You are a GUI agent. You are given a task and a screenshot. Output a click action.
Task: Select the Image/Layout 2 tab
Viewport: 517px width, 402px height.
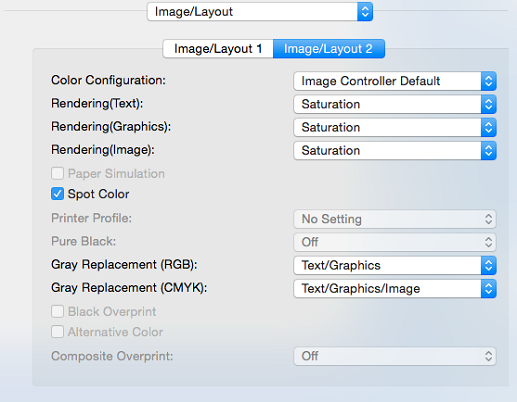click(329, 49)
